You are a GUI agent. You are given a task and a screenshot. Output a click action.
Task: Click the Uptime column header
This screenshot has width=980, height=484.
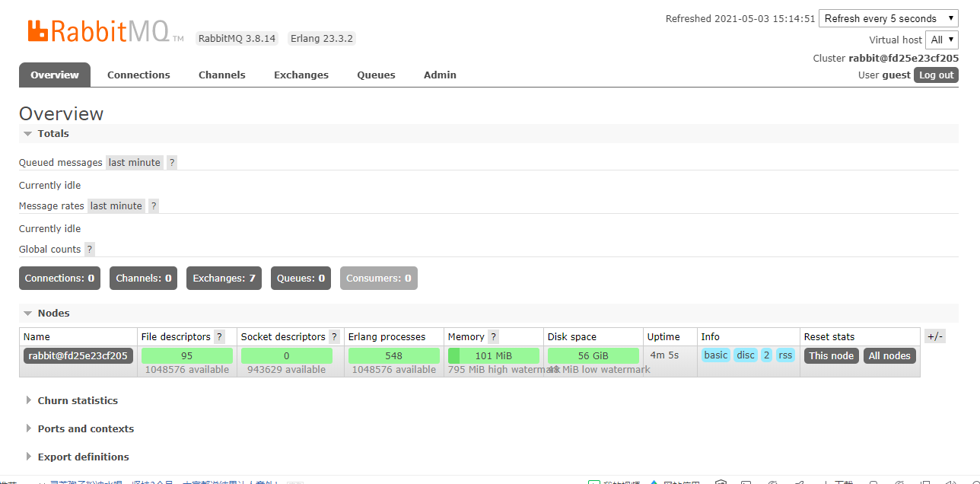[663, 336]
